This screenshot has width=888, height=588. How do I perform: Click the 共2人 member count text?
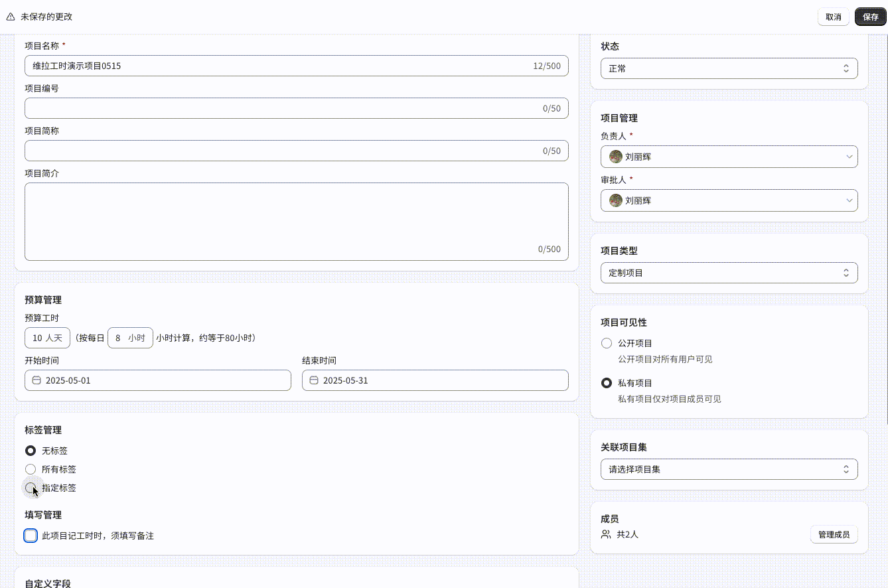[628, 534]
